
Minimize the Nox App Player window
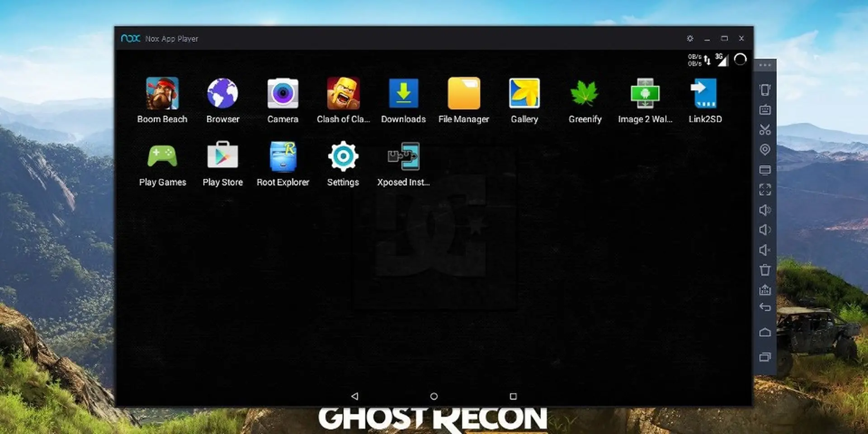pyautogui.click(x=707, y=39)
